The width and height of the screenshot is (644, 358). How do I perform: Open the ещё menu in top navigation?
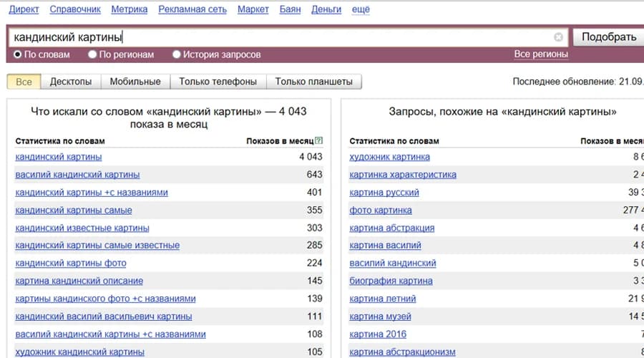[x=361, y=9]
